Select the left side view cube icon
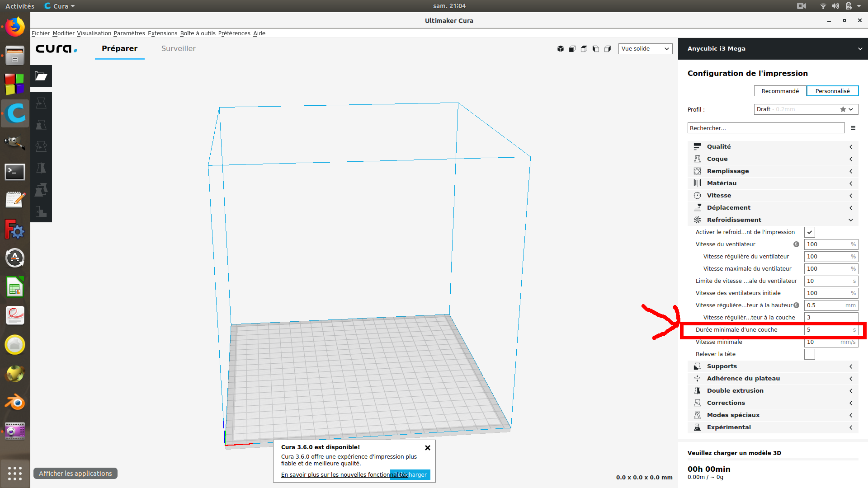868x488 pixels. pyautogui.click(x=596, y=49)
